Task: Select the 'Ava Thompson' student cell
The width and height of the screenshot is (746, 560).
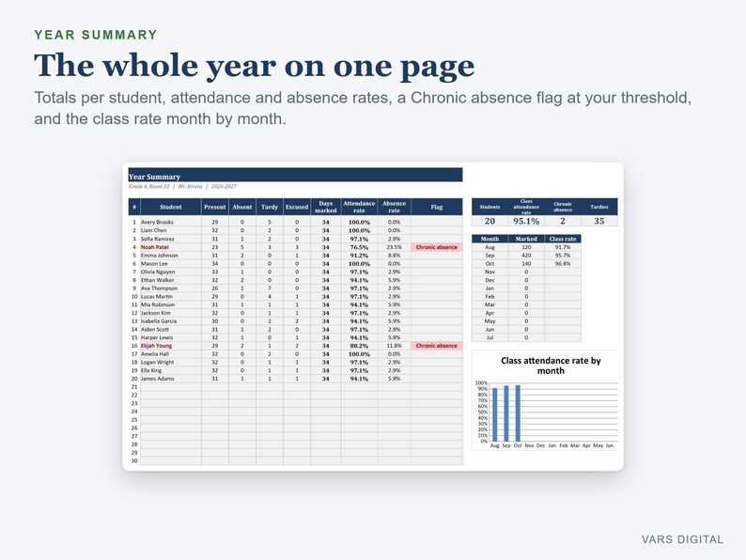Action: tap(171, 288)
